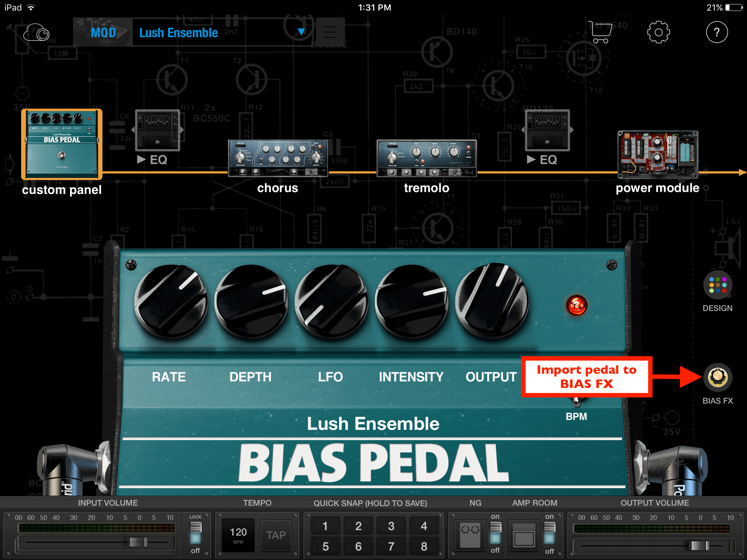This screenshot has height=560, width=747.
Task: Save to Quick Snap slot 1
Action: [325, 526]
